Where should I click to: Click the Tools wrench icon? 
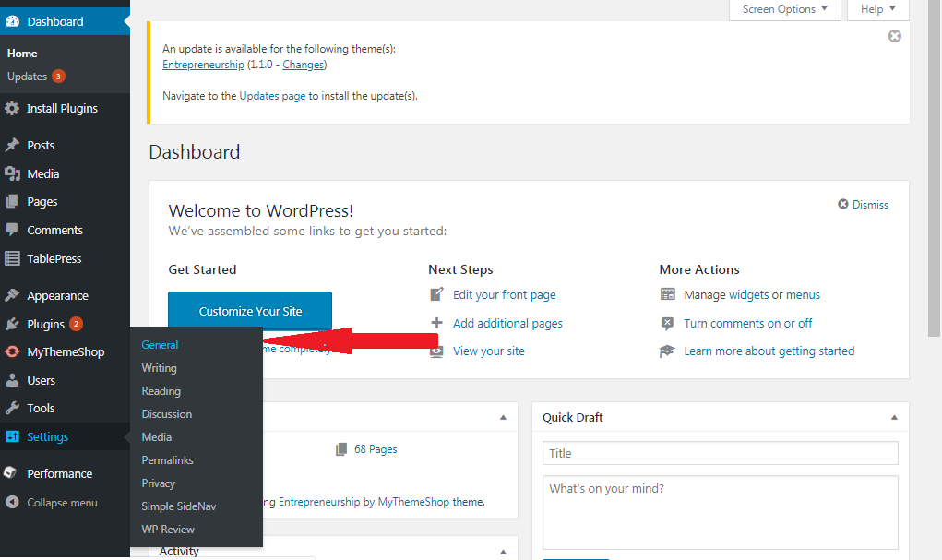pos(12,409)
